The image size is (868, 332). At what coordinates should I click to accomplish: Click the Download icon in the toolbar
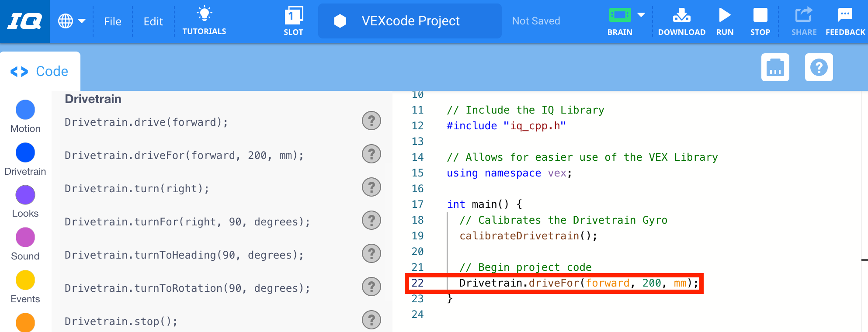[681, 16]
